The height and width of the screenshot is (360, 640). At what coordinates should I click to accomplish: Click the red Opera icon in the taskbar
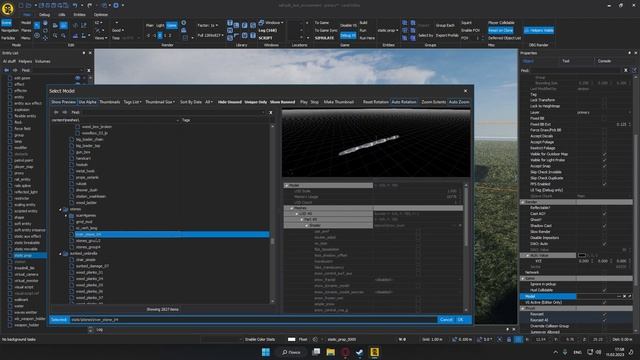345,352
